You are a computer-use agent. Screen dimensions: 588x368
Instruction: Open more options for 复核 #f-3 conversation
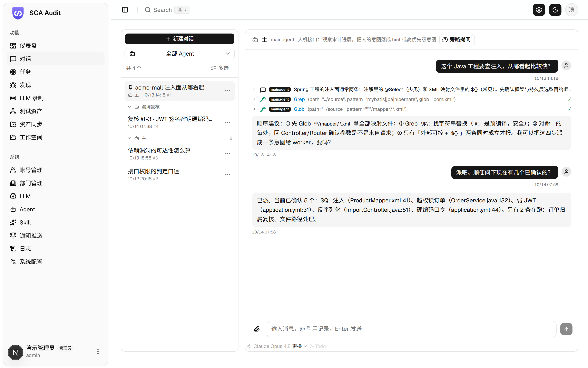tap(227, 122)
